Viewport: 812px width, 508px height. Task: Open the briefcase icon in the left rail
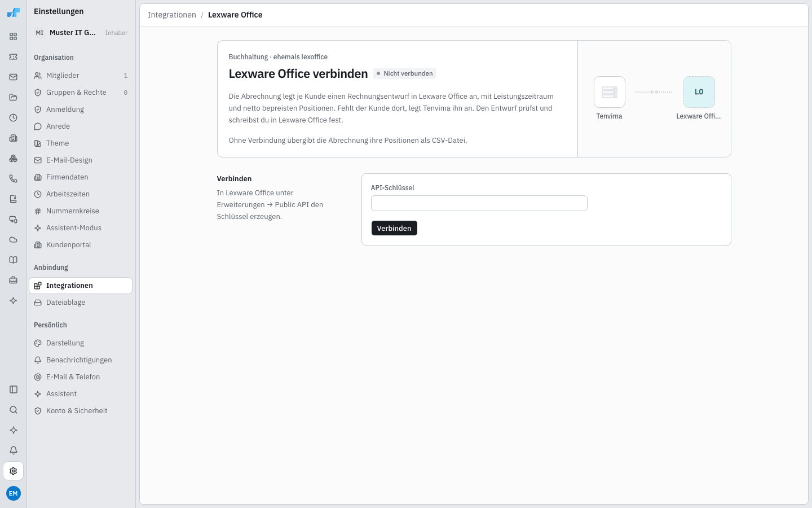[13, 281]
